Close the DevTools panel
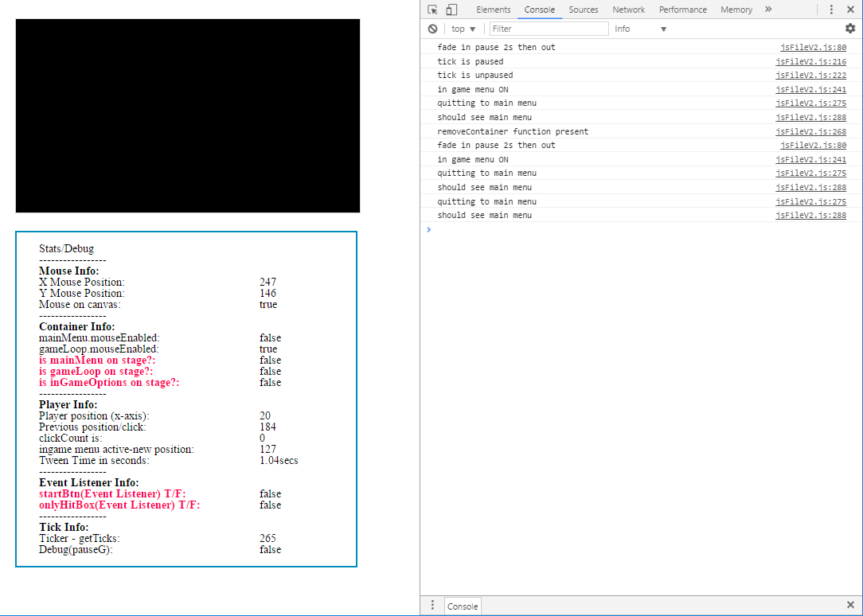 coord(850,10)
